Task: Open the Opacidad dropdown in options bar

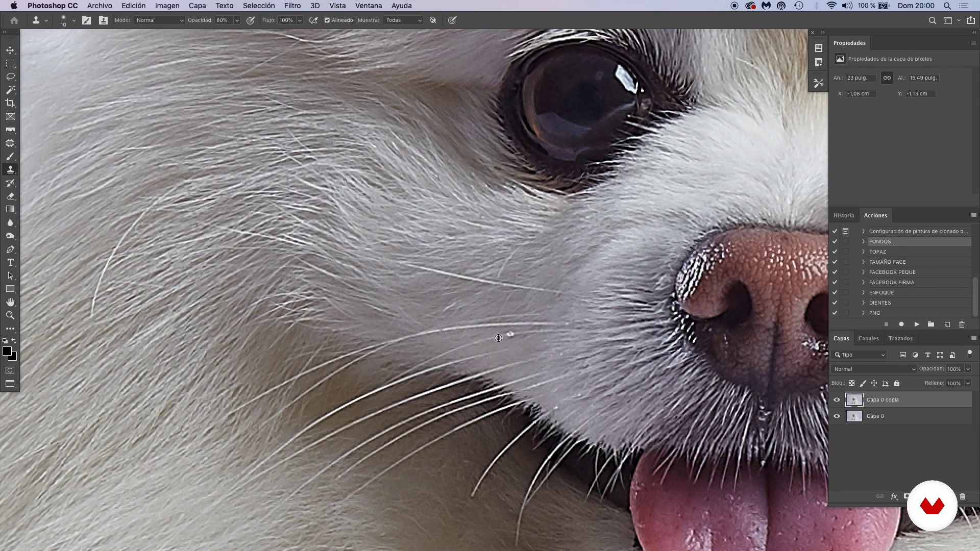Action: (x=237, y=20)
